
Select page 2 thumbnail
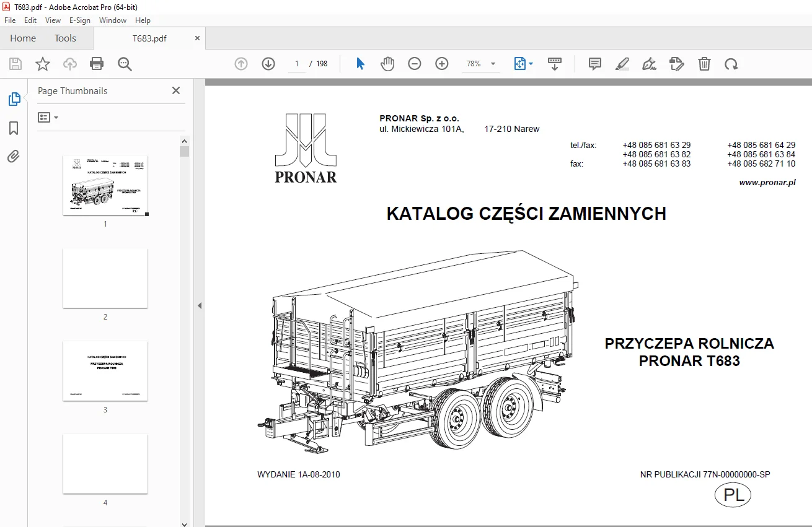coord(105,278)
